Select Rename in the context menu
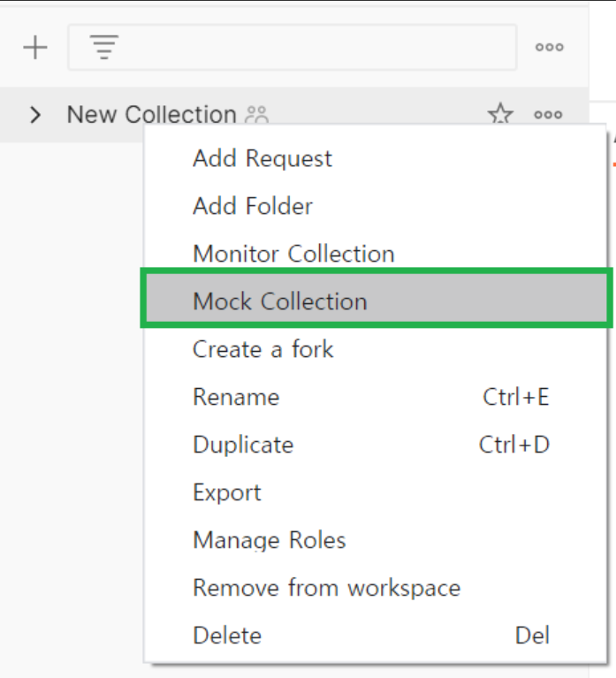616x678 pixels. [x=376, y=397]
